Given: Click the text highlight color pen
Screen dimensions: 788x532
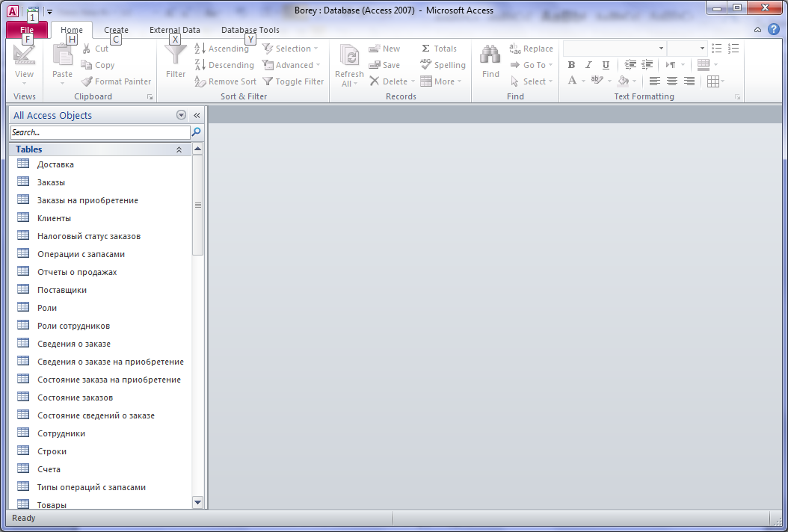Looking at the screenshot, I should (x=597, y=81).
